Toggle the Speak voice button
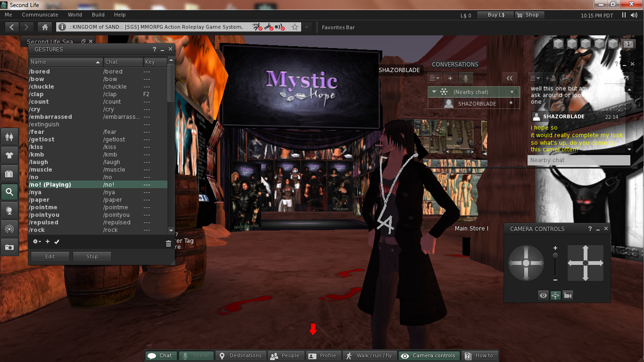Image resolution: width=644 pixels, height=362 pixels. click(196, 356)
